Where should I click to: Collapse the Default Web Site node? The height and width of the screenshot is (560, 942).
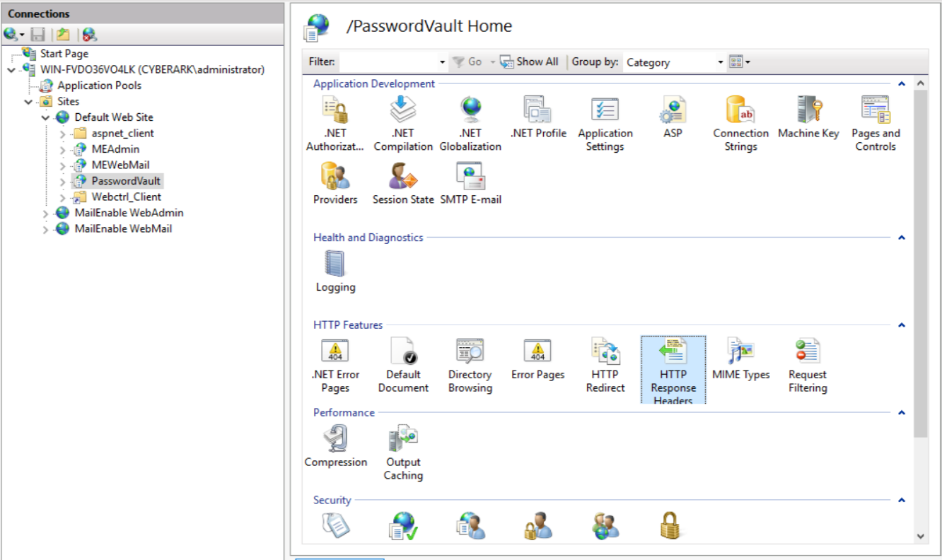46,117
